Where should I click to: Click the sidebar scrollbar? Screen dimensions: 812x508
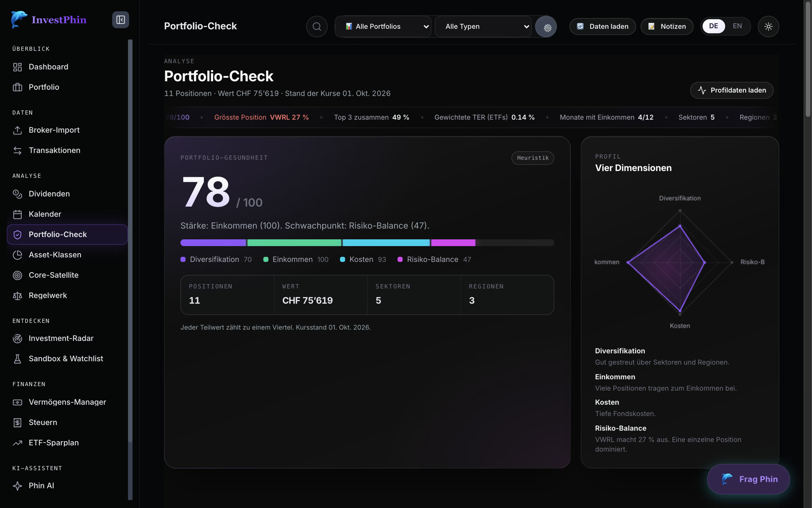[130, 241]
